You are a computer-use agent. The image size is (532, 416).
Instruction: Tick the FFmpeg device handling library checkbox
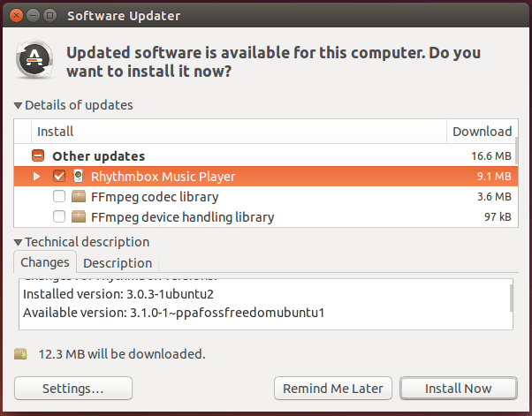point(59,216)
